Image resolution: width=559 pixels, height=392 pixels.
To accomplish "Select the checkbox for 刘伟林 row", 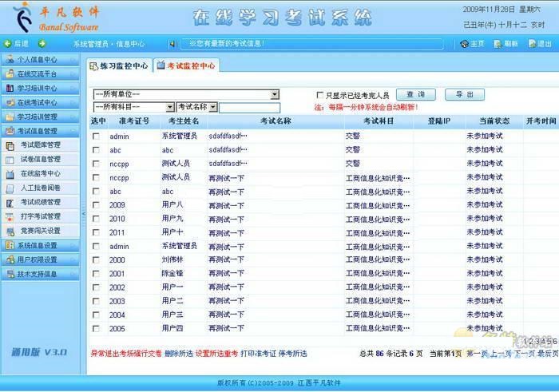I will click(95, 260).
